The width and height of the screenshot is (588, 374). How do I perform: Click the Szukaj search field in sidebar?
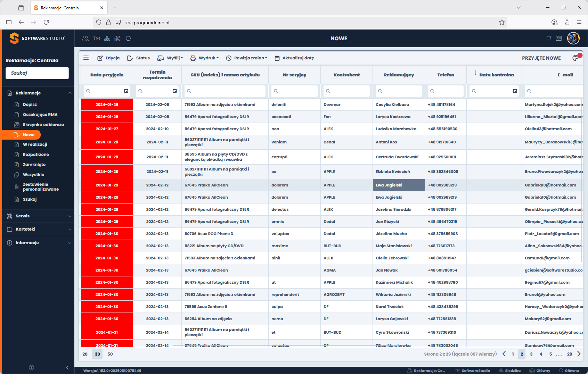pos(37,73)
